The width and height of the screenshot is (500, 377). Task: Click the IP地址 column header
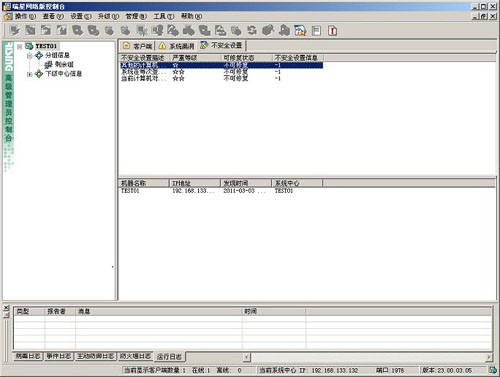pos(195,183)
